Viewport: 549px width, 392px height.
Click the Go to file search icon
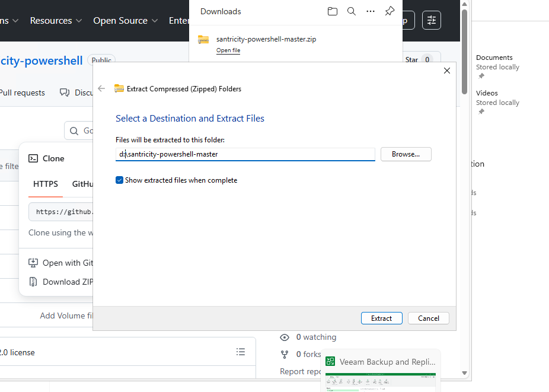coord(74,131)
